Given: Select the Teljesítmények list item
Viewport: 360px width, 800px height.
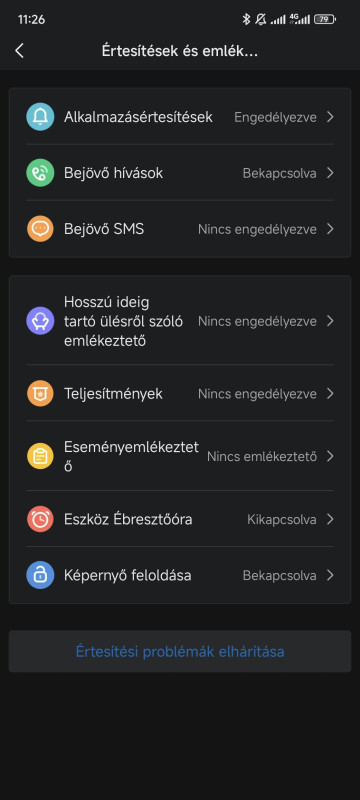Looking at the screenshot, I should point(180,393).
